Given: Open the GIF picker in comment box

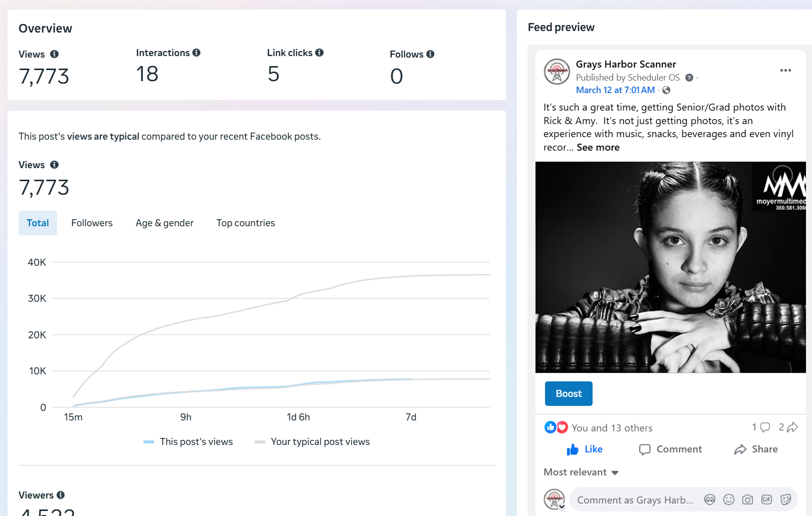Looking at the screenshot, I should 766,499.
